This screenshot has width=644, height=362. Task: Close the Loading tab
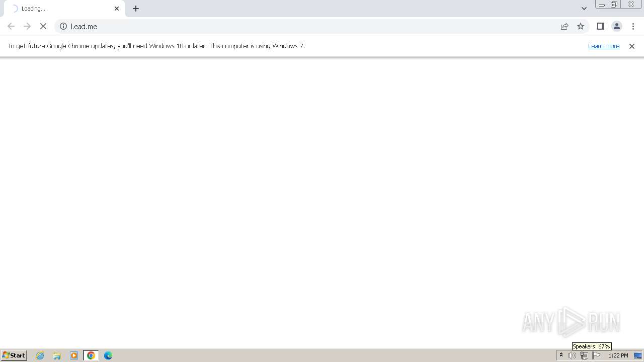117,9
